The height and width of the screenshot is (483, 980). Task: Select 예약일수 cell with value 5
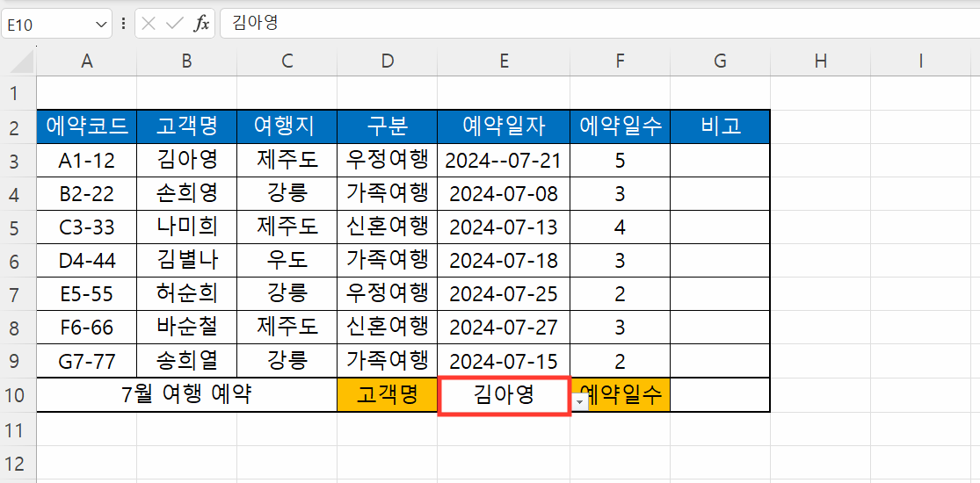pyautogui.click(x=620, y=161)
